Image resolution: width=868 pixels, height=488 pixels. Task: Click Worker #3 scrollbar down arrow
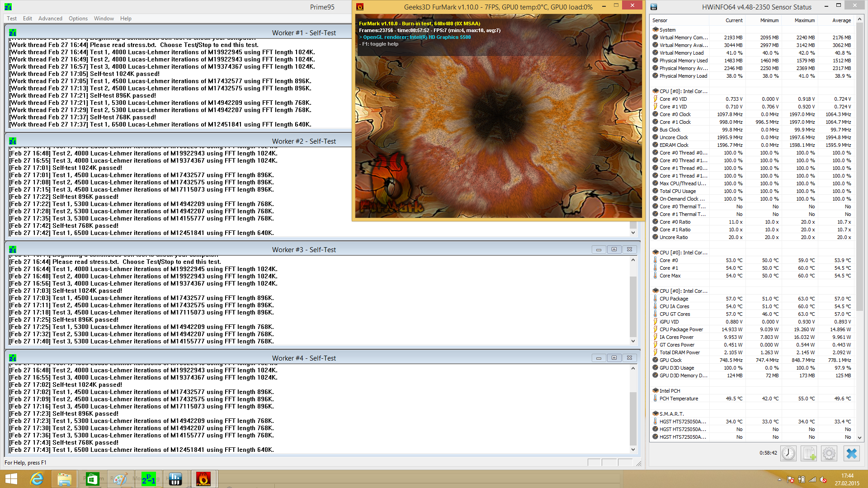click(x=633, y=341)
